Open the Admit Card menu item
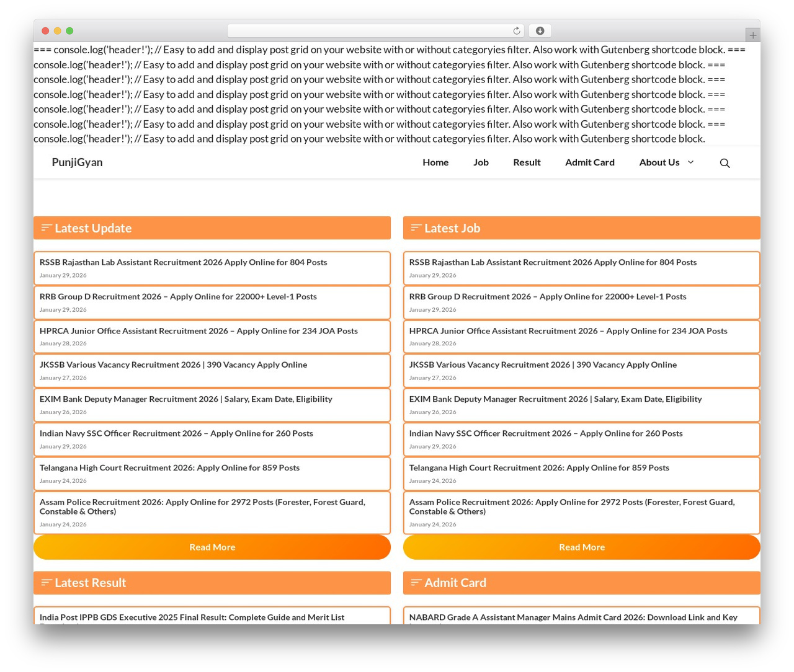The image size is (794, 672). click(590, 162)
